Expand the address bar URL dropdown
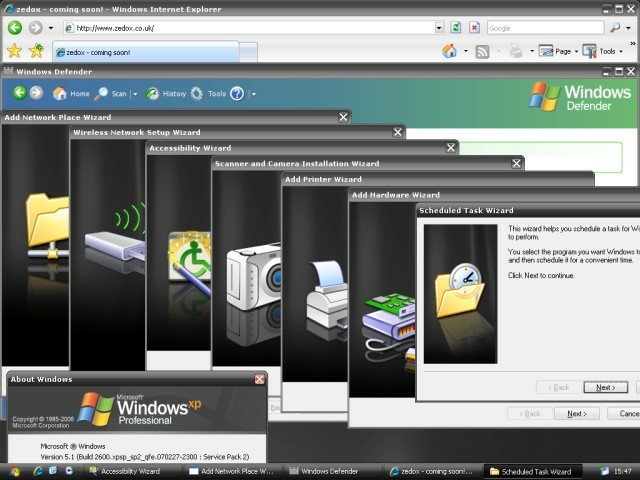Screen dimensions: 640x480 [x=439, y=28]
